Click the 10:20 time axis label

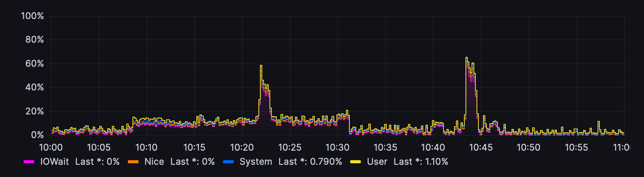(x=242, y=147)
